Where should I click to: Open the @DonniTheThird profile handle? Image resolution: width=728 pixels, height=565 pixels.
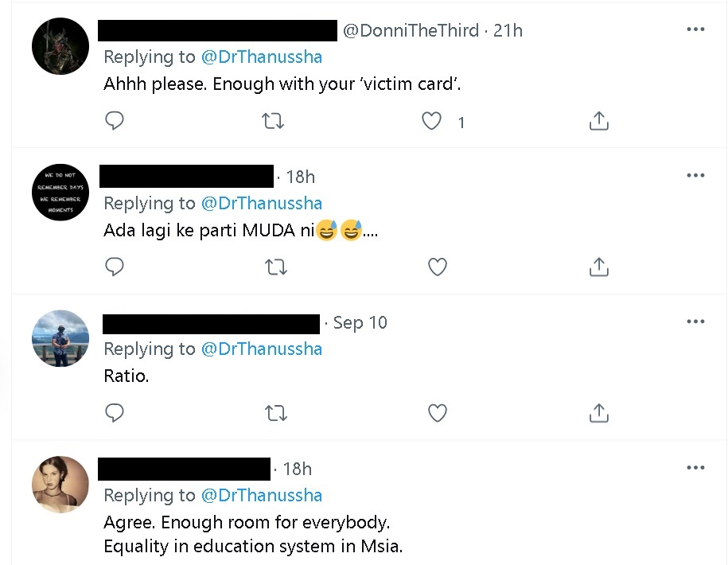[x=411, y=30]
